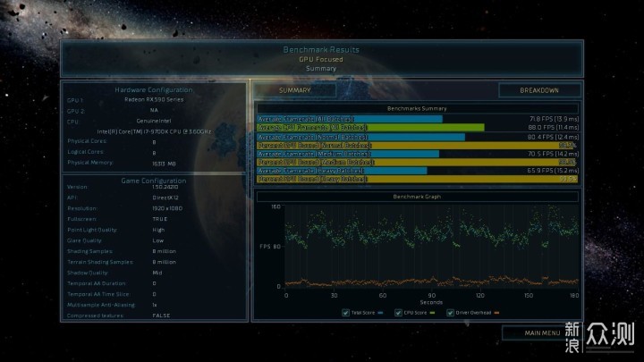Click the Average Framerate All Batches bar
The width and height of the screenshot is (644, 362).
(x=350, y=118)
